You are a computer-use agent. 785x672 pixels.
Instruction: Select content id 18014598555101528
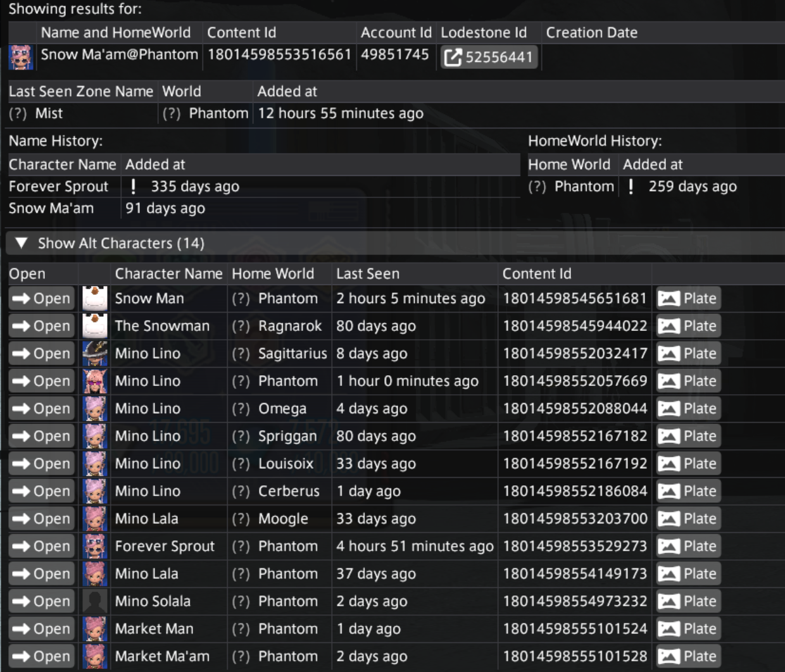(575, 656)
